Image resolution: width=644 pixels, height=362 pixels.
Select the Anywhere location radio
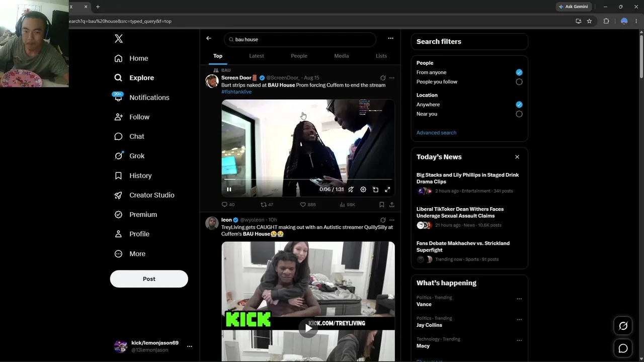[x=519, y=105]
